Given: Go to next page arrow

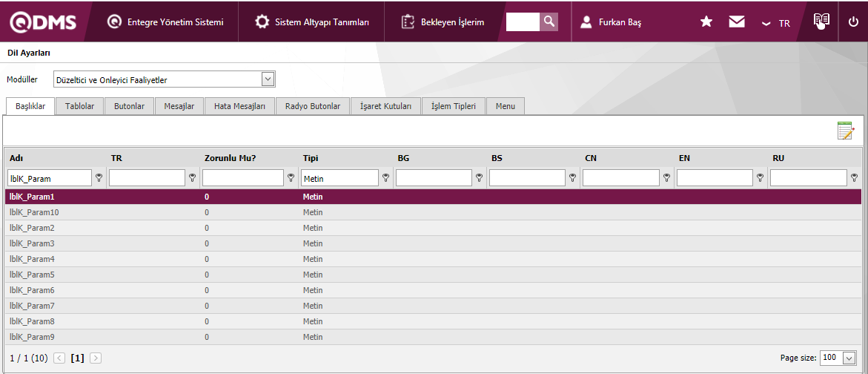Looking at the screenshot, I should pos(96,358).
